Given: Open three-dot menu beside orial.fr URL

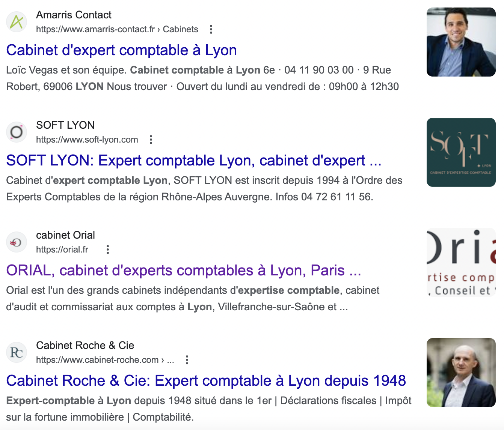Looking at the screenshot, I should (x=108, y=250).
